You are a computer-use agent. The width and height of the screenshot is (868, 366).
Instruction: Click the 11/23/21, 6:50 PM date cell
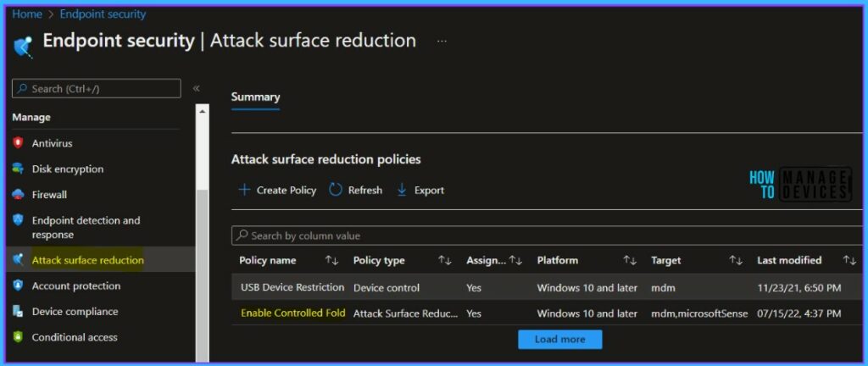pos(798,287)
